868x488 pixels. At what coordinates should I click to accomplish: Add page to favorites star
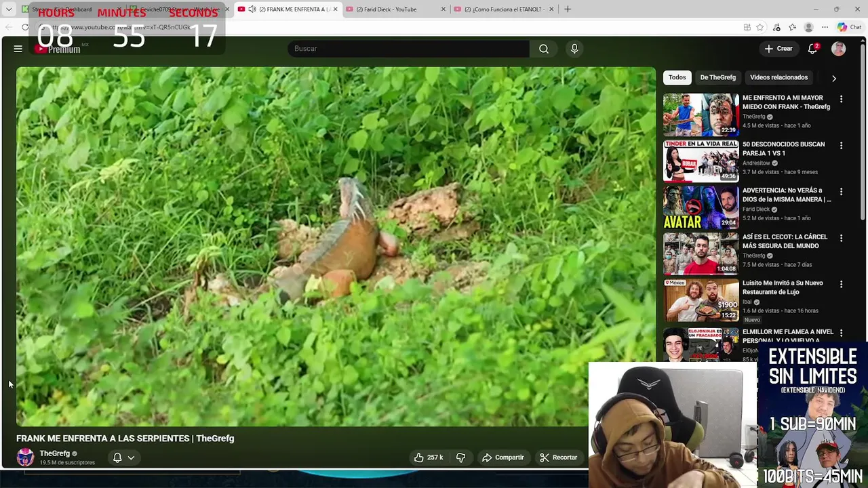click(x=760, y=27)
